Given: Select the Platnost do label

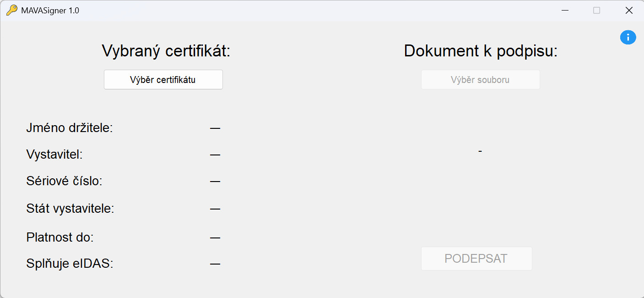Looking at the screenshot, I should (60, 237).
